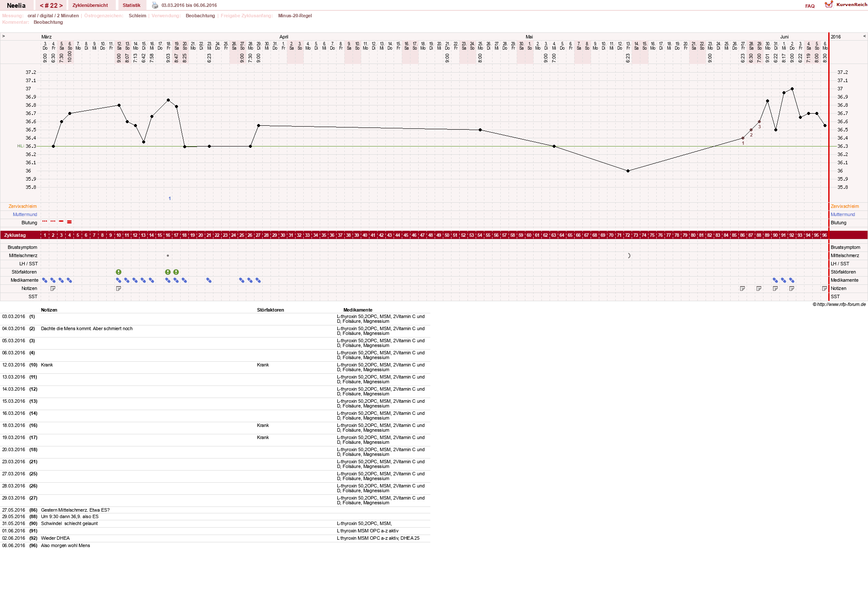The width and height of the screenshot is (868, 605).
Task: Open the http://www.nfp-forum.de link
Action: tap(841, 304)
